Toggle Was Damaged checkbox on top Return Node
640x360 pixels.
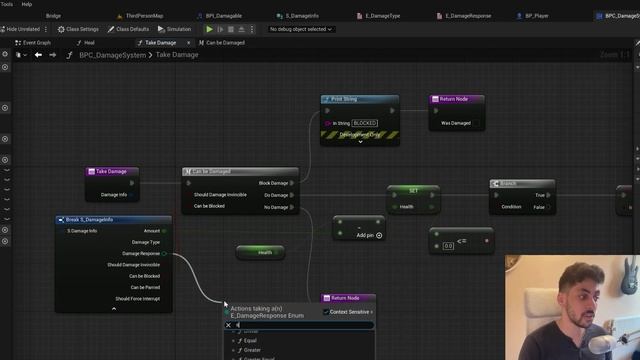tap(476, 123)
